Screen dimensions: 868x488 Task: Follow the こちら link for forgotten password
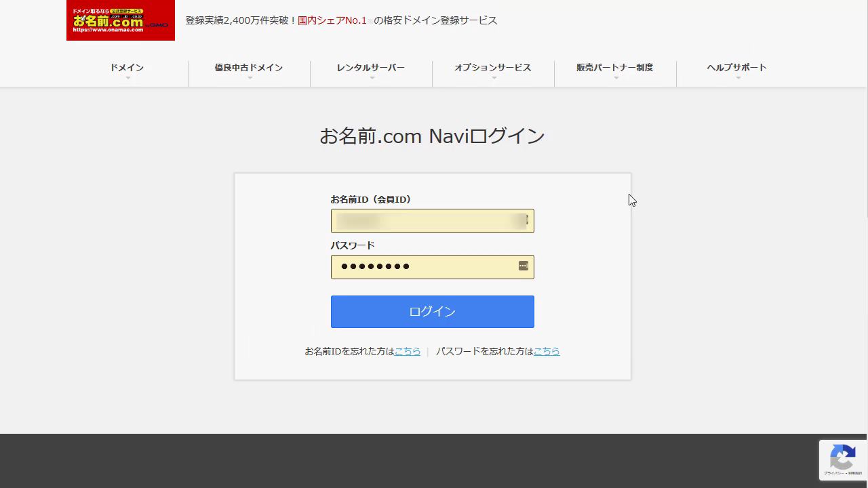point(547,351)
